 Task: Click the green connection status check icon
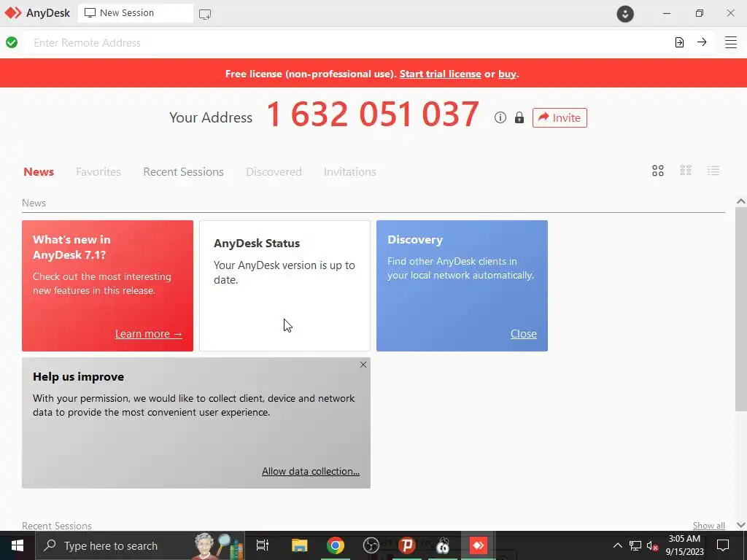click(12, 42)
